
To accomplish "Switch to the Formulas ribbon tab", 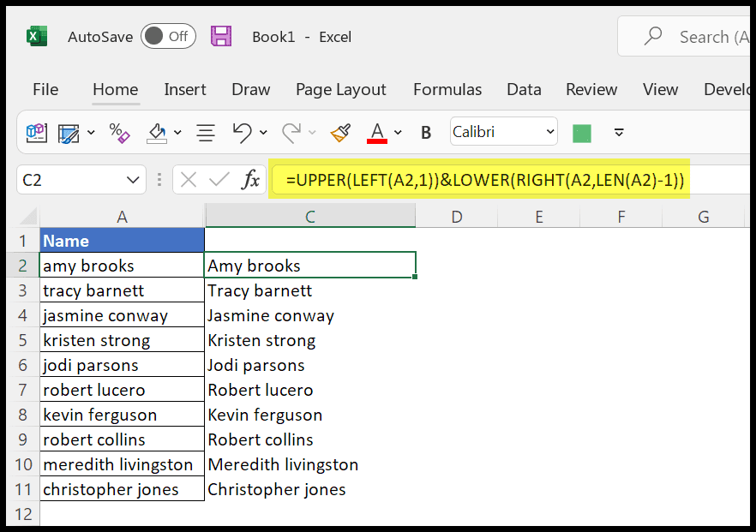I will pyautogui.click(x=447, y=89).
